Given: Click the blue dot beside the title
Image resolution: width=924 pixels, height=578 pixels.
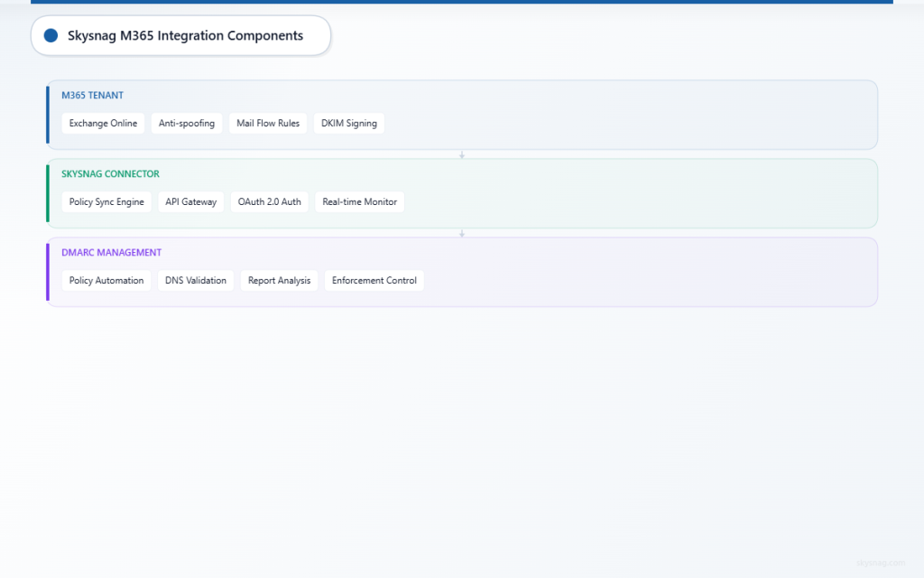Looking at the screenshot, I should tap(51, 35).
